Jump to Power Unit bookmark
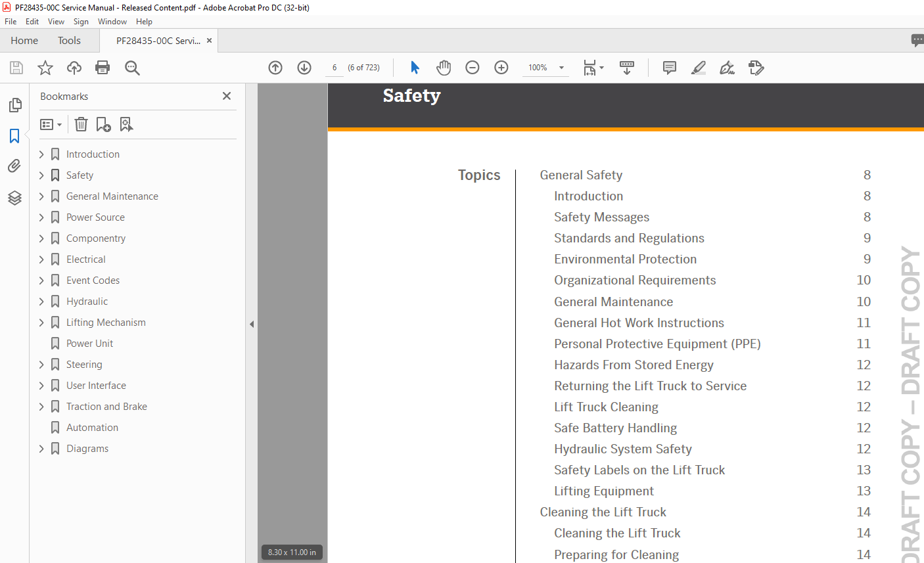This screenshot has height=563, width=924. pyautogui.click(x=89, y=344)
